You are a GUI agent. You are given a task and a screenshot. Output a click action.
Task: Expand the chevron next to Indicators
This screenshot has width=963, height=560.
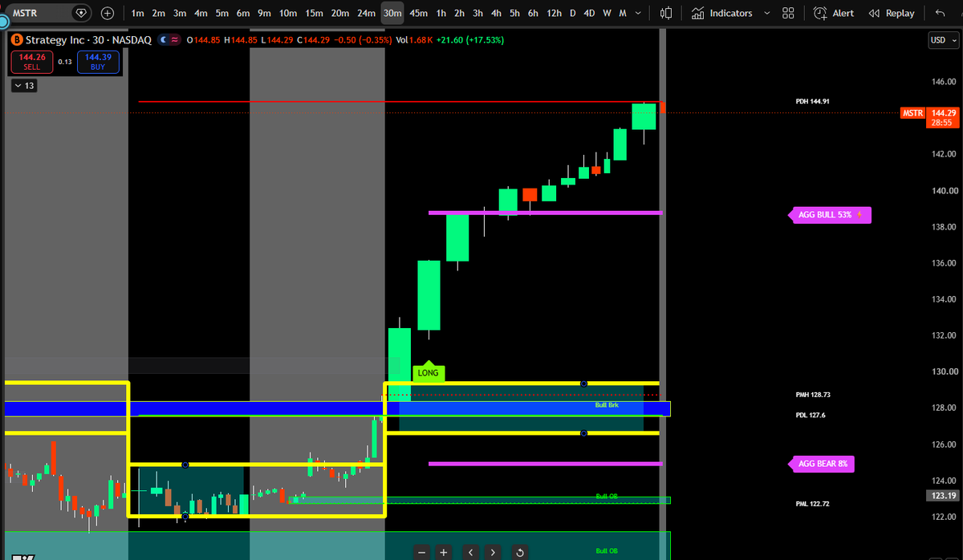point(766,14)
